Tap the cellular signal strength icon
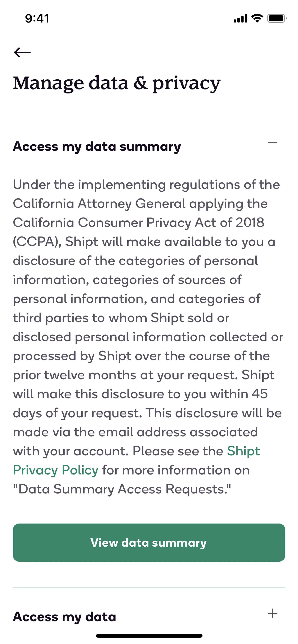The width and height of the screenshot is (298, 644). tap(240, 18)
